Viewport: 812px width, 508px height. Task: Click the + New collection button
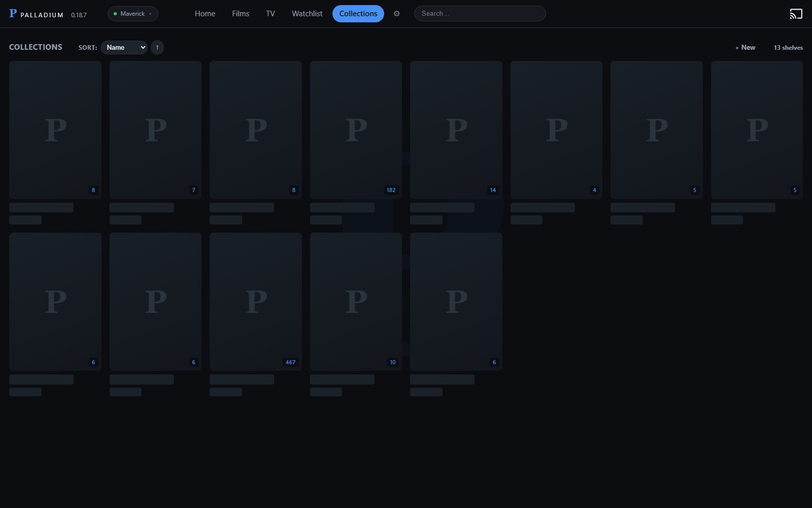tap(745, 47)
